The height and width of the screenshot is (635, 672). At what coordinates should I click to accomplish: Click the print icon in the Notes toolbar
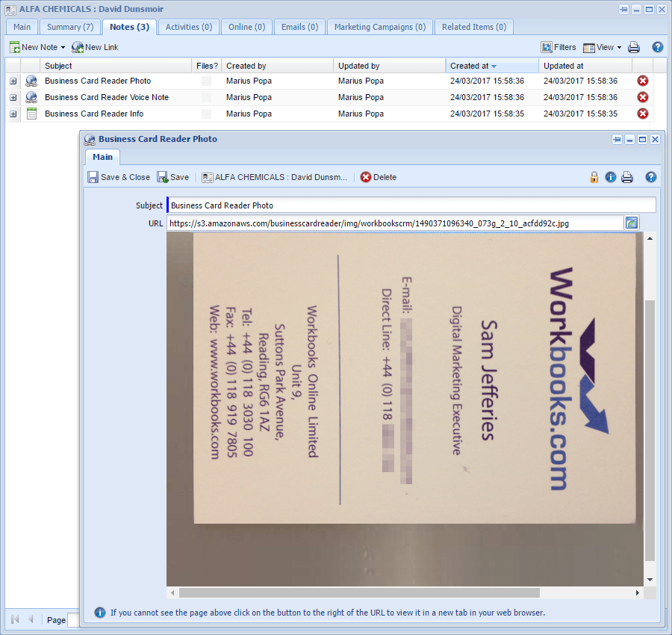pyautogui.click(x=634, y=47)
